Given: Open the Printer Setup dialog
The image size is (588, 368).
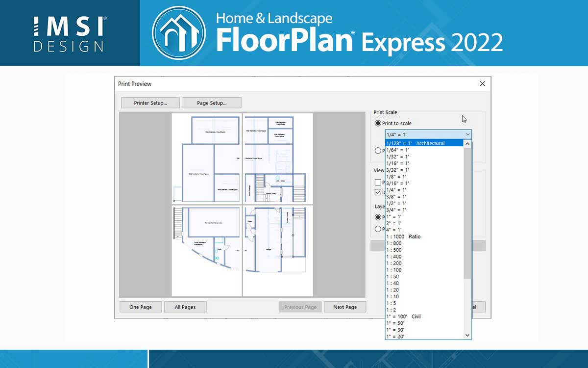Looking at the screenshot, I should pyautogui.click(x=150, y=103).
